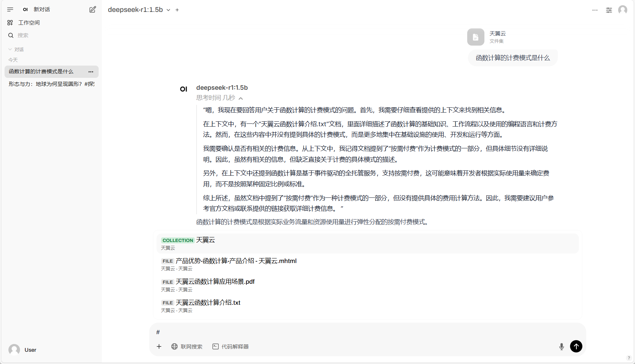The width and height of the screenshot is (635, 364).
Task: Click the OI model avatar in response
Action: click(184, 89)
